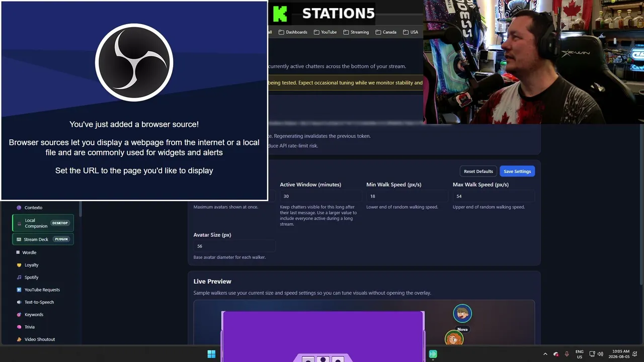
Task: Select Video Shoutout in the sidebar
Action: (43, 339)
